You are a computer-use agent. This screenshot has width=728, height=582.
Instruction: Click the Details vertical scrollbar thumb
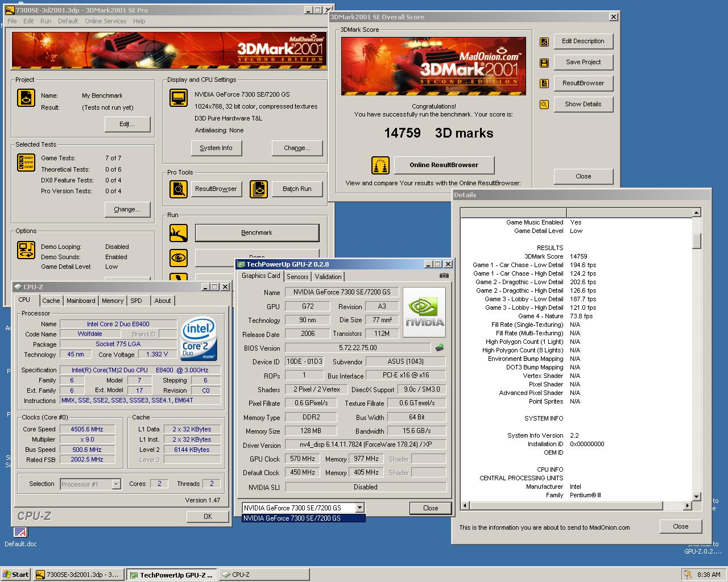point(697,240)
